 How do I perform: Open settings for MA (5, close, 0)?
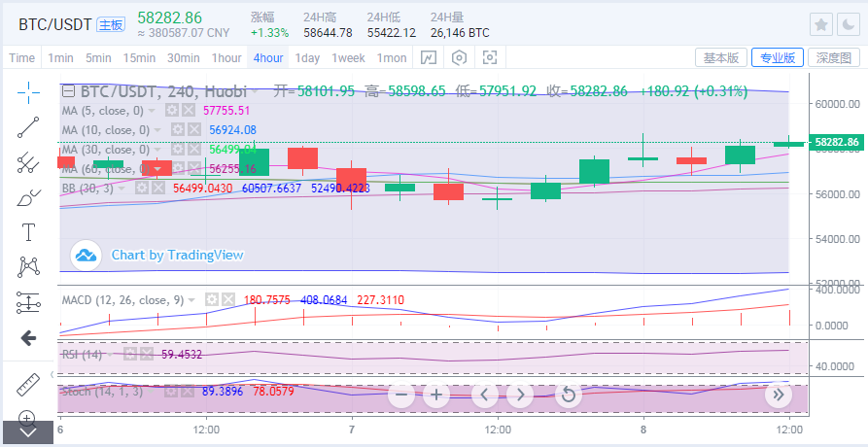coord(172,111)
